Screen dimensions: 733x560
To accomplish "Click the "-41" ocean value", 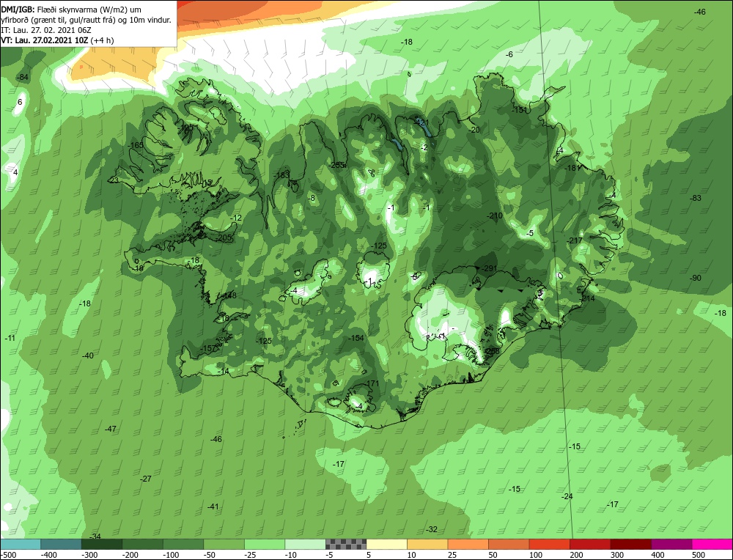I will click(213, 506).
